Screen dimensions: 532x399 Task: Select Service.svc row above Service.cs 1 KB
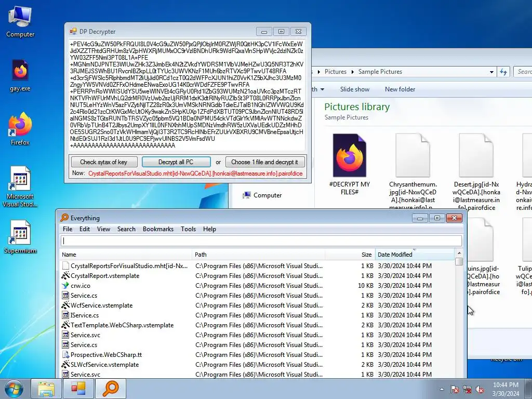click(258, 335)
